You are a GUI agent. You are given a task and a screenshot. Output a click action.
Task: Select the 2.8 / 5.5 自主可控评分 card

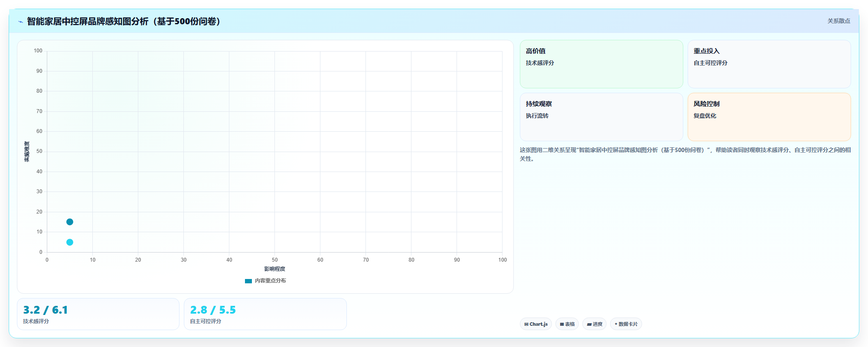(265, 314)
